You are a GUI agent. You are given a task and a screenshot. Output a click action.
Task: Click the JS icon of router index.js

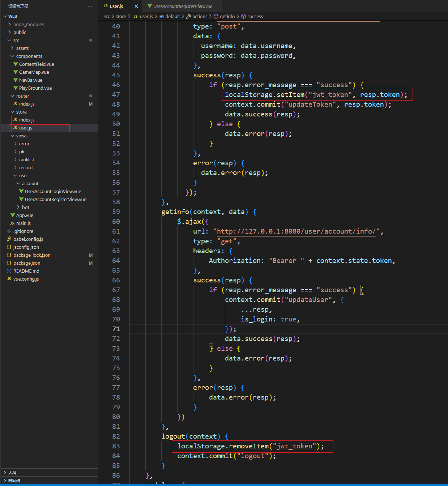15,104
